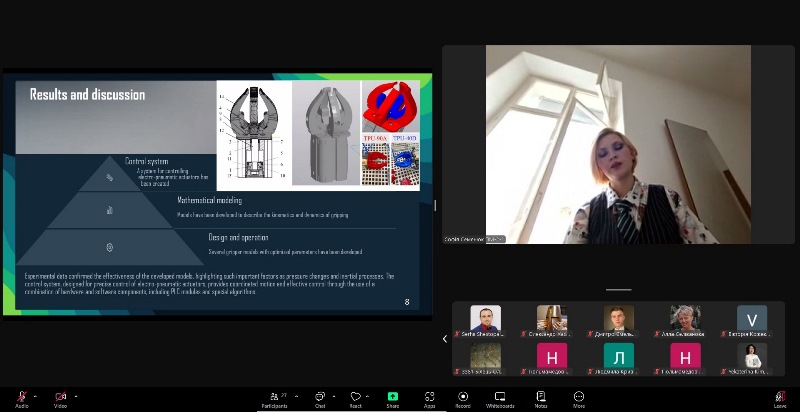The width and height of the screenshot is (800, 412).
Task: Unmute the microphone with the Audio button
Action: click(x=21, y=398)
